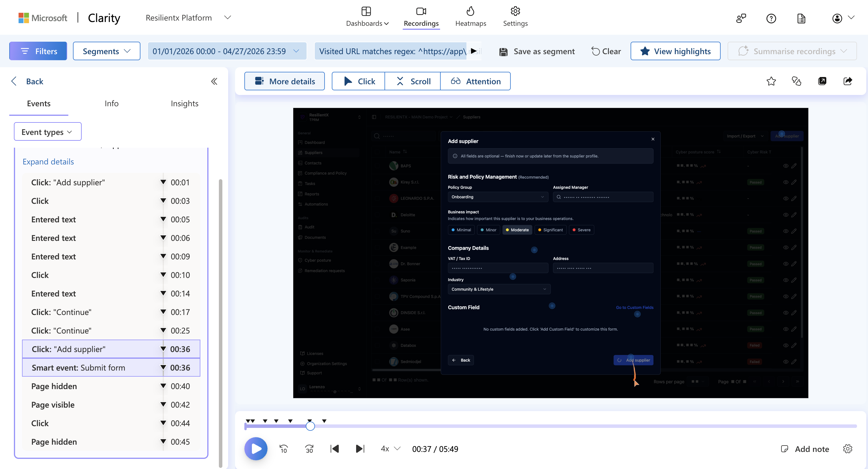
Task: Toggle the Click heatmap overlay
Action: [358, 81]
